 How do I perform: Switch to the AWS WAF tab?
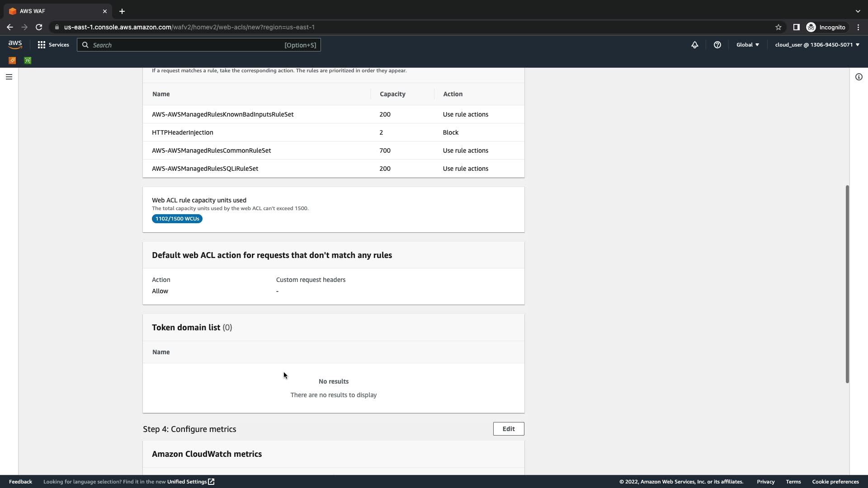(x=54, y=11)
